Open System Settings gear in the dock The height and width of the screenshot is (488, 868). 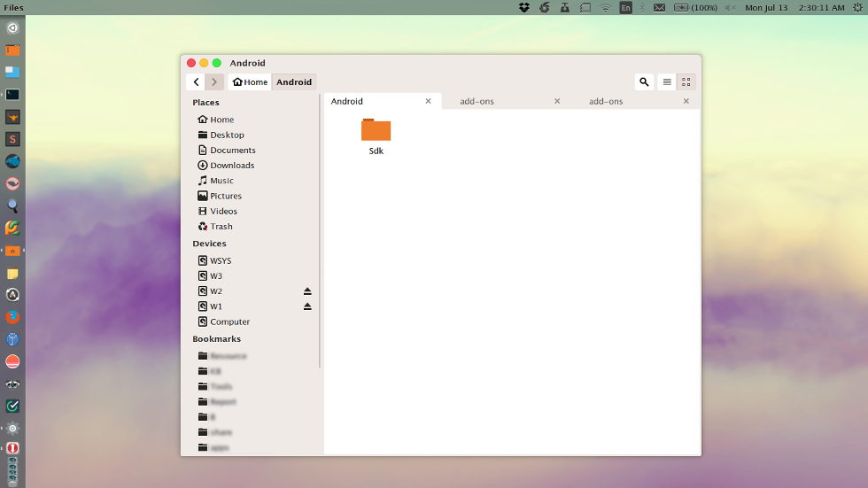click(12, 429)
